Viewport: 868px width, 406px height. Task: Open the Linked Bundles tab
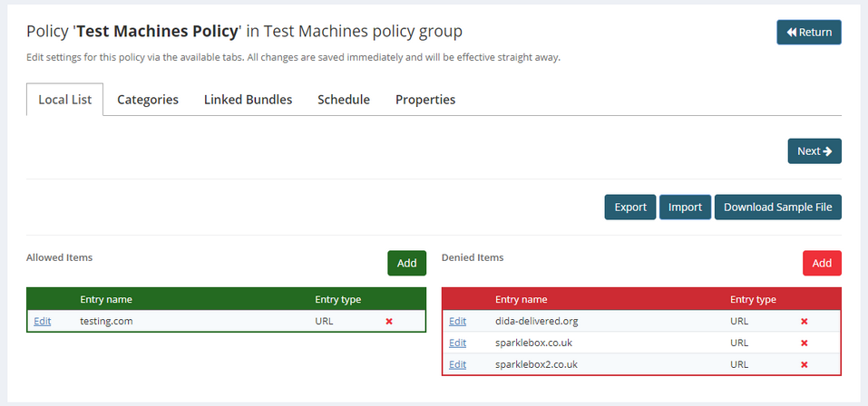coord(248,100)
